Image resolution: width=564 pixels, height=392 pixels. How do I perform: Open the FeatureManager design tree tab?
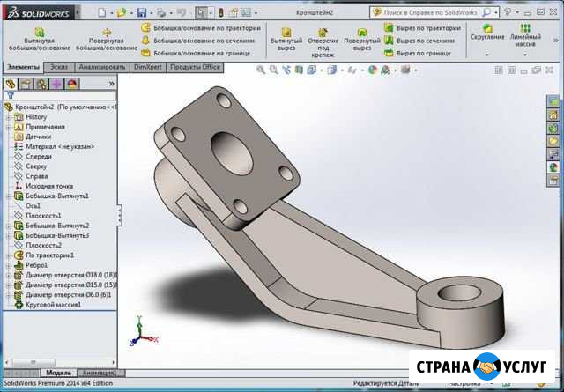11,84
